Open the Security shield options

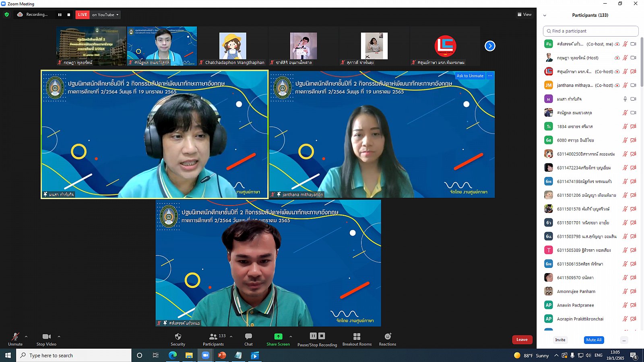178,339
